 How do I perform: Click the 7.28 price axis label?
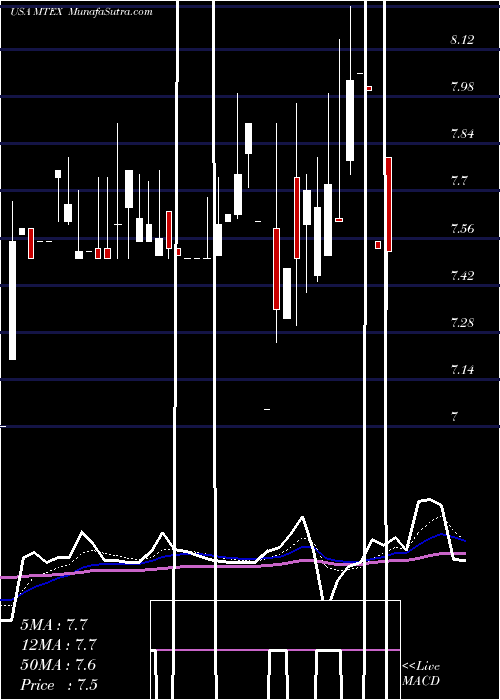[x=462, y=323]
